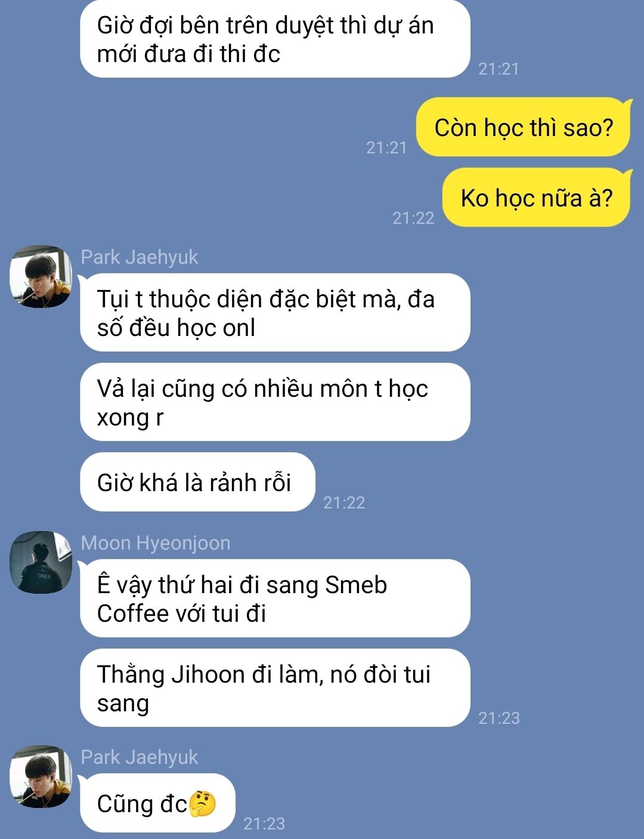Viewport: 644px width, 839px height.
Task: Tap the 'Ko học nữa à?' message
Action: pyautogui.click(x=536, y=198)
